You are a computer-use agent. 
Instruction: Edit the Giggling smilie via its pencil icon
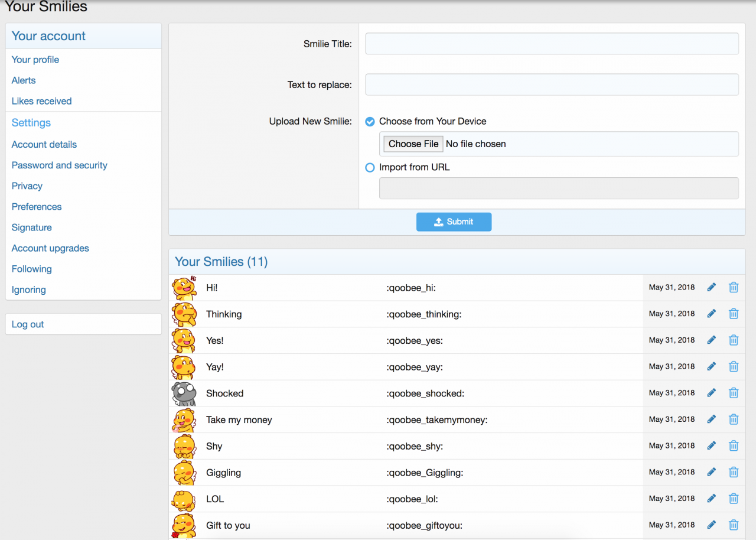click(711, 472)
